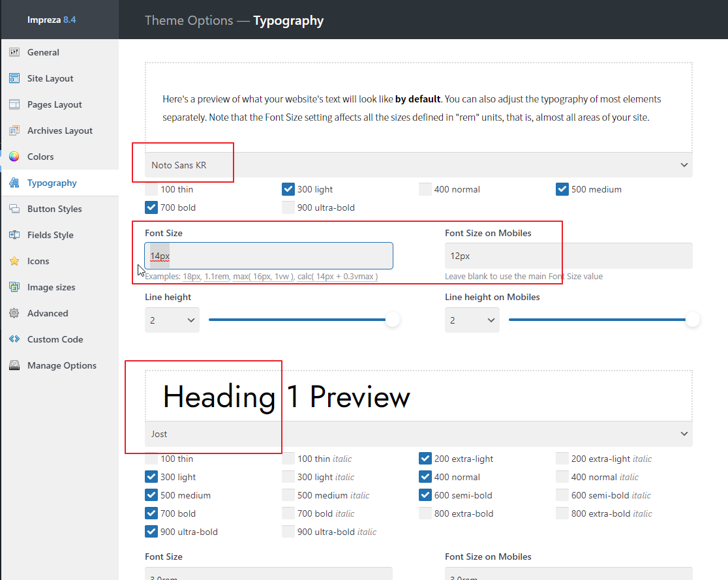This screenshot has height=580, width=728.
Task: Open the Line height value dropdown
Action: click(x=172, y=320)
